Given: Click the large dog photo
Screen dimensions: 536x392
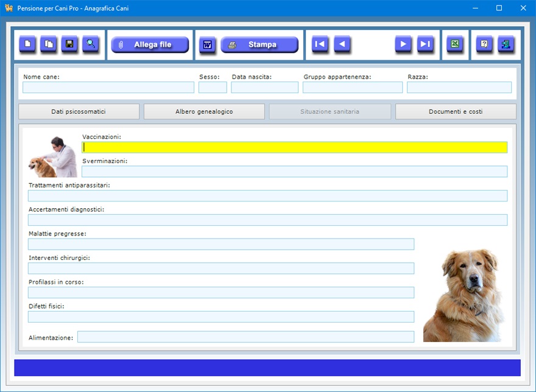Looking at the screenshot, I should pyautogui.click(x=463, y=295).
